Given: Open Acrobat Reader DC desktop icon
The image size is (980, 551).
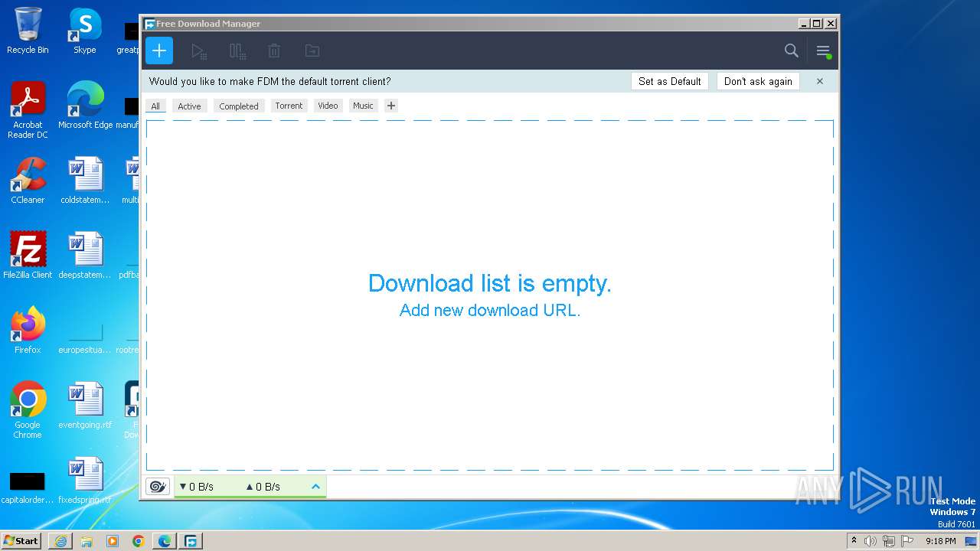Looking at the screenshot, I should [28, 110].
